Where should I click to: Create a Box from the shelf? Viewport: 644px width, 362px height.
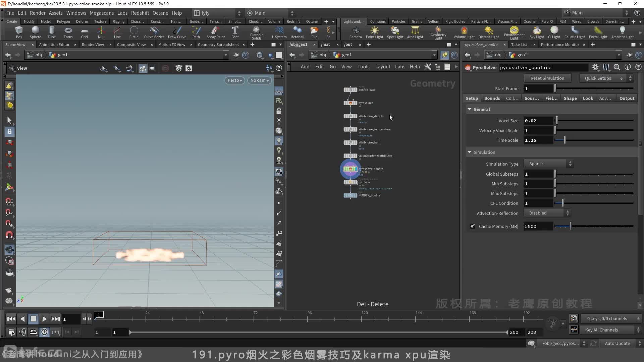tap(19, 33)
